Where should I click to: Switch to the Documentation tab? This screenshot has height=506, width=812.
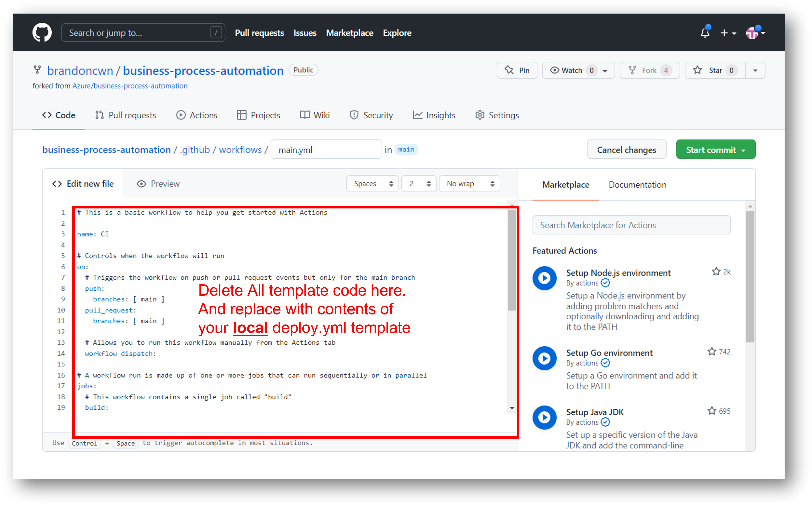pos(637,185)
